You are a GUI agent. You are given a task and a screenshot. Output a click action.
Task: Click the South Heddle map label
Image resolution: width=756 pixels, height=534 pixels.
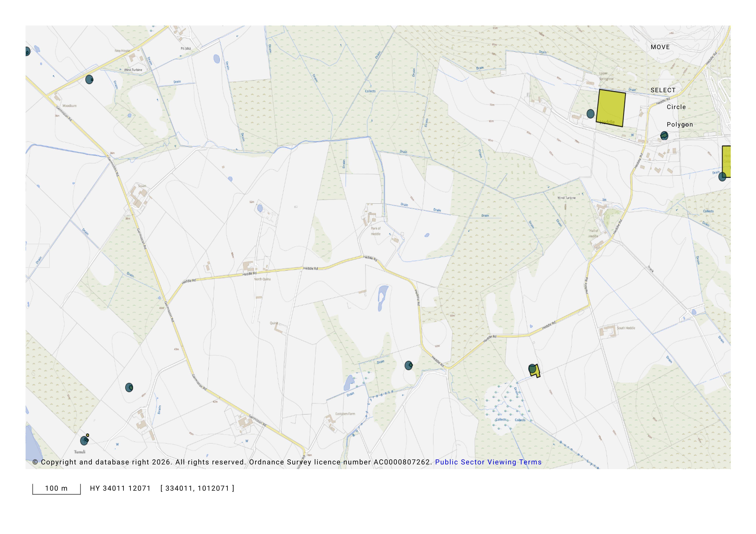point(626,328)
